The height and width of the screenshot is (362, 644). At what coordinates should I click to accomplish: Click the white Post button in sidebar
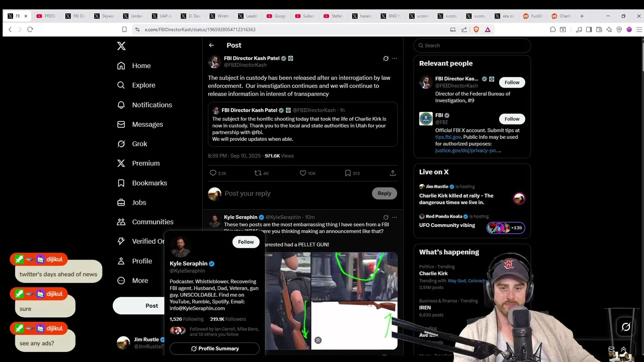(138, 306)
